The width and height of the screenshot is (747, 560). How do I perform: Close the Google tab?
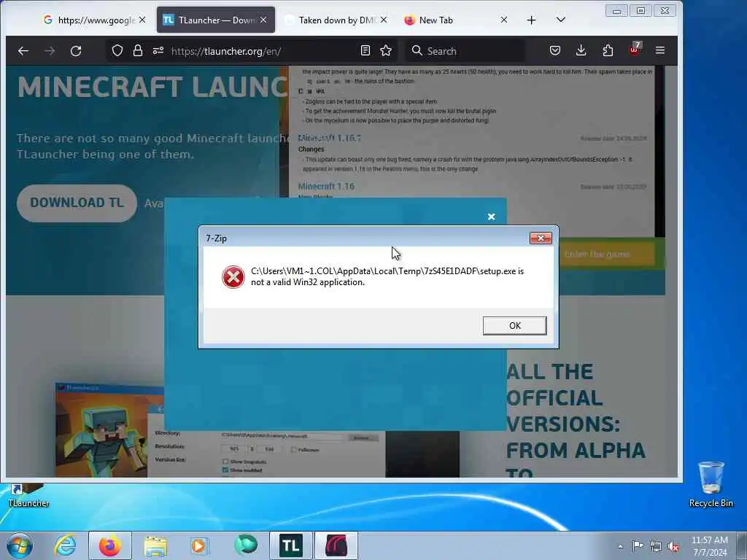pos(142,20)
